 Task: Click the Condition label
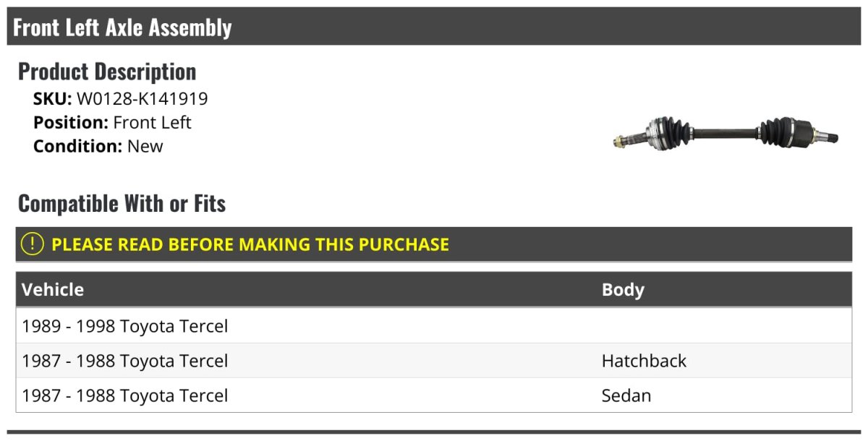tap(77, 146)
